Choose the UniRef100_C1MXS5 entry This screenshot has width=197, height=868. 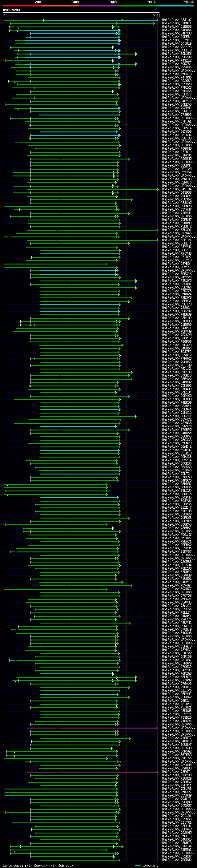[177, 91]
